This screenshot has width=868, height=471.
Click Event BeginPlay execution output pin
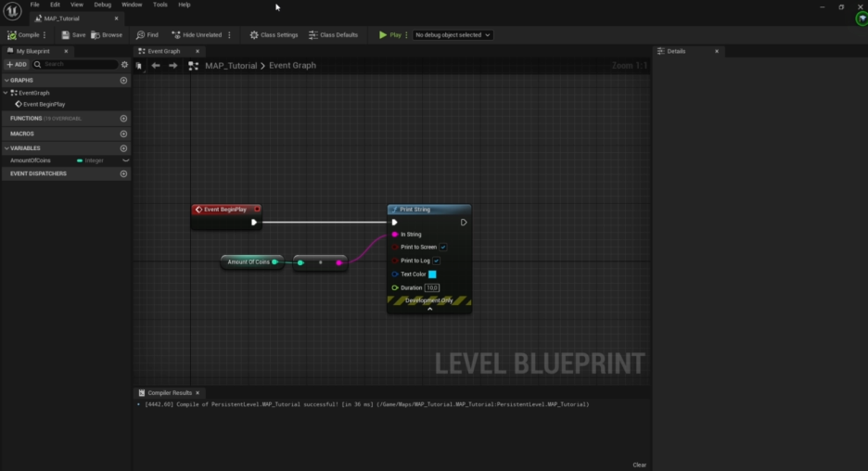coord(253,223)
